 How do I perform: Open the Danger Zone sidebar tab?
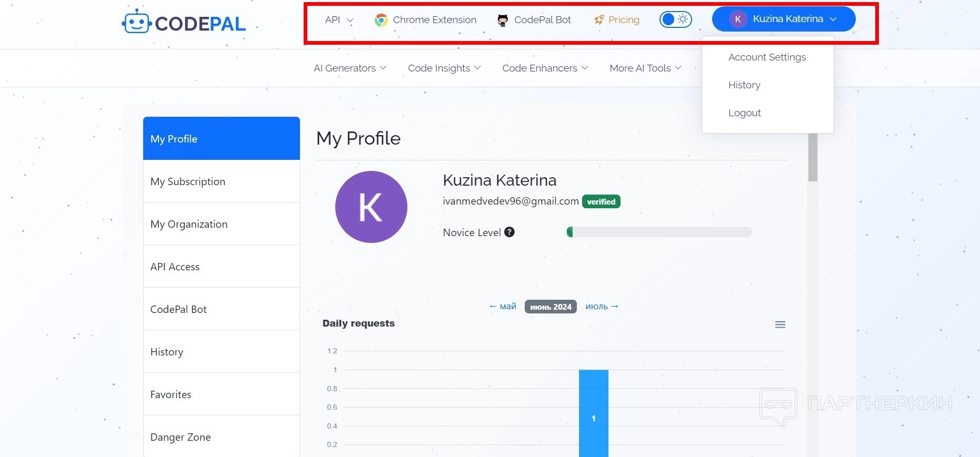click(x=222, y=436)
